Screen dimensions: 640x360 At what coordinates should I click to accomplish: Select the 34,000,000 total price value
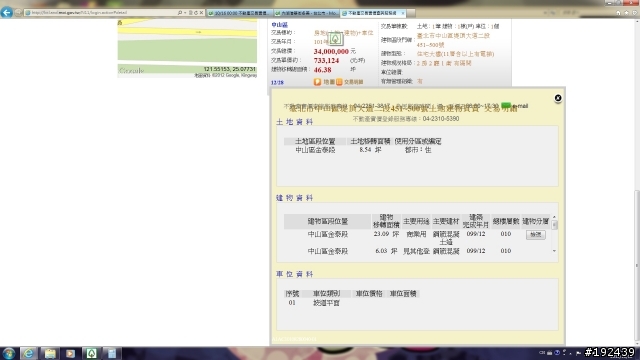pyautogui.click(x=331, y=51)
